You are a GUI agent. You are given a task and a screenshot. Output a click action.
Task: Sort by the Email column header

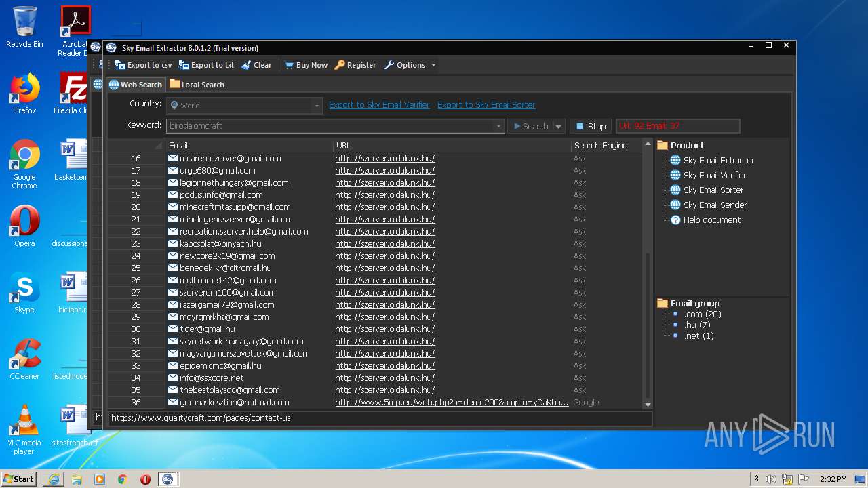(249, 145)
